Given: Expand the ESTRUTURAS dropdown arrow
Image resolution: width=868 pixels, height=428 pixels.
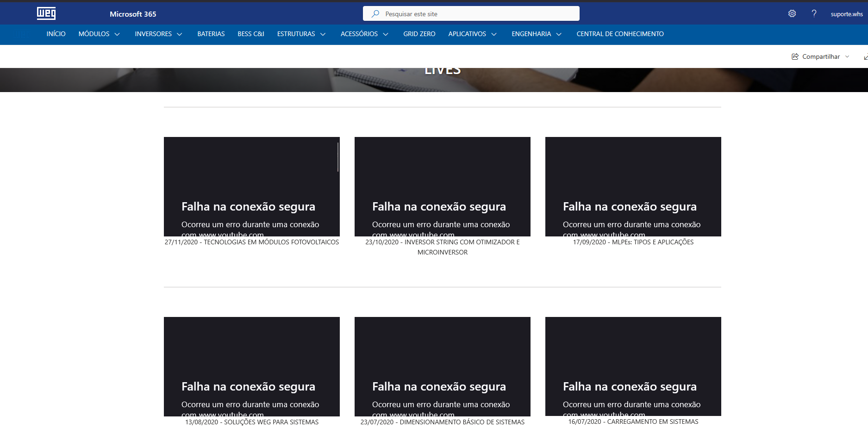Looking at the screenshot, I should click(x=323, y=34).
